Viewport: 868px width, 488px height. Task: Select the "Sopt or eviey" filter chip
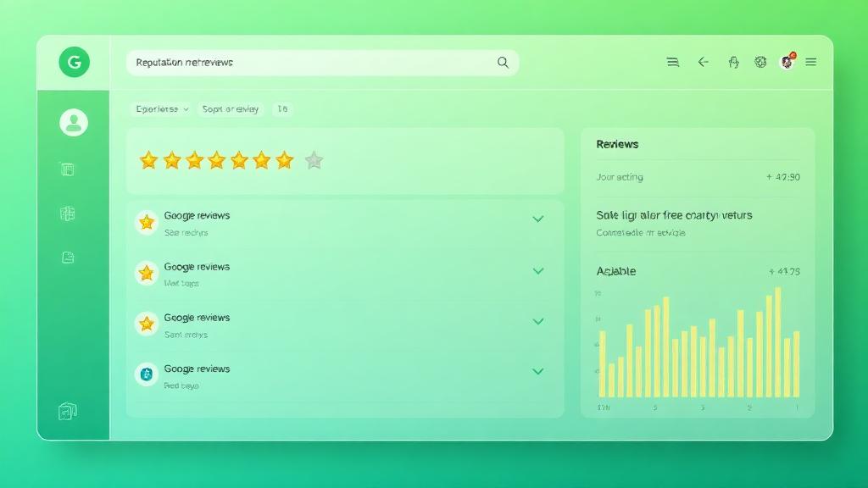tap(231, 109)
